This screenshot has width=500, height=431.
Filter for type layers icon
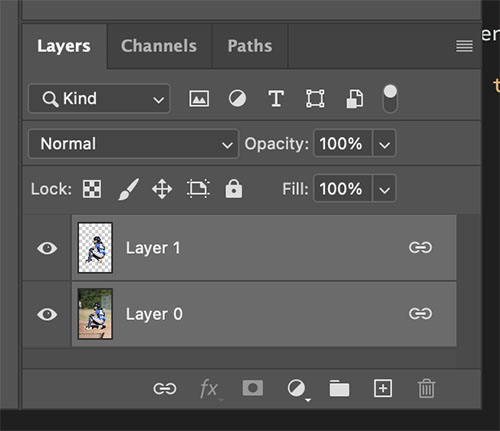coord(276,99)
